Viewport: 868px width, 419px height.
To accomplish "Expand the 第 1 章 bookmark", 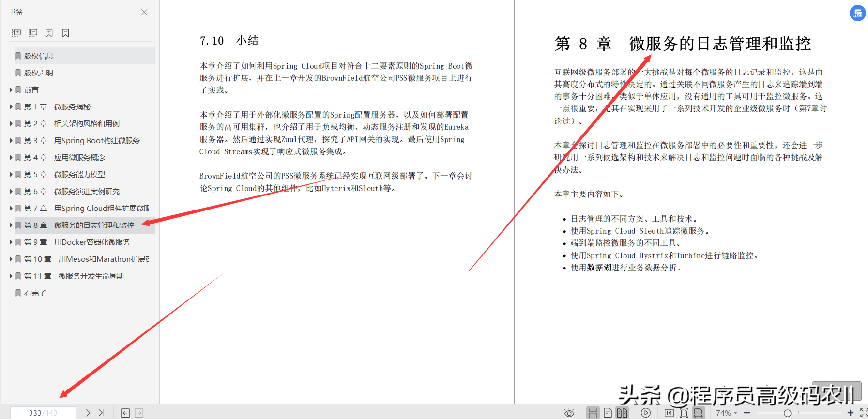I will pos(11,106).
